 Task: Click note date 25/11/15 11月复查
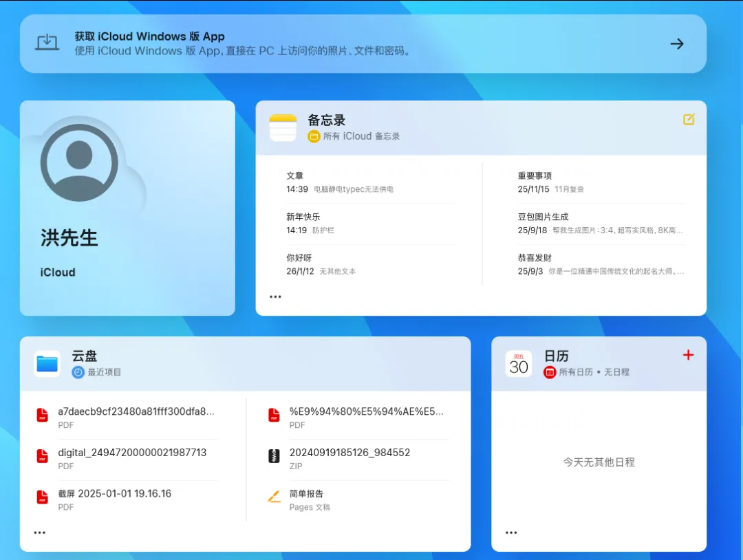(550, 189)
